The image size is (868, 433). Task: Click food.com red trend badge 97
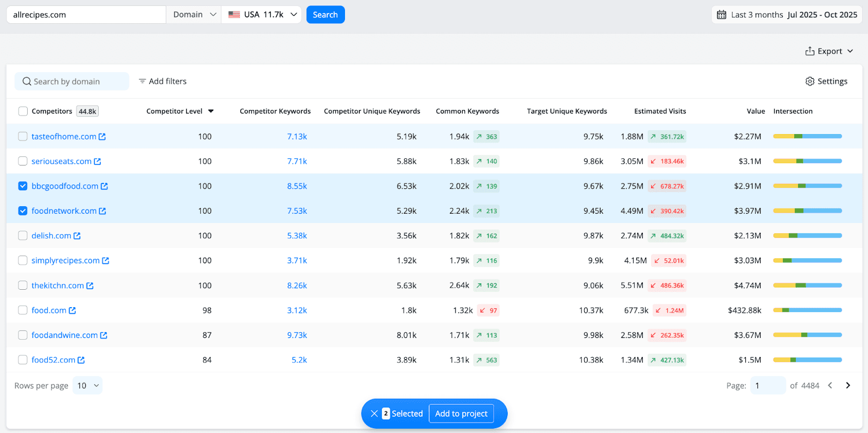(x=488, y=310)
